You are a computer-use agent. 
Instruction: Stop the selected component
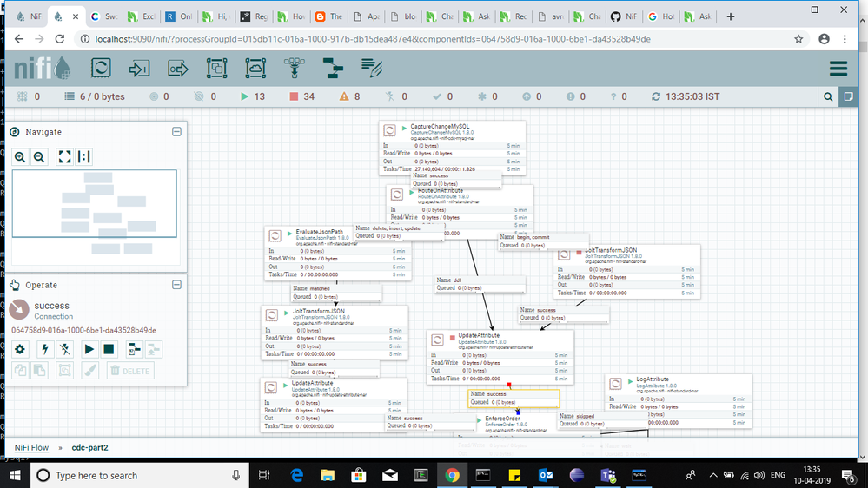click(x=109, y=349)
